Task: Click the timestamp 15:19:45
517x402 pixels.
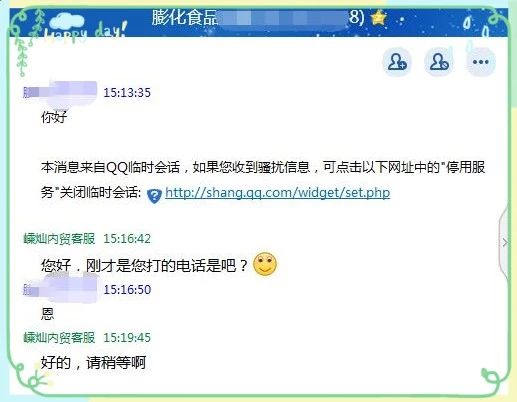Action: [127, 338]
